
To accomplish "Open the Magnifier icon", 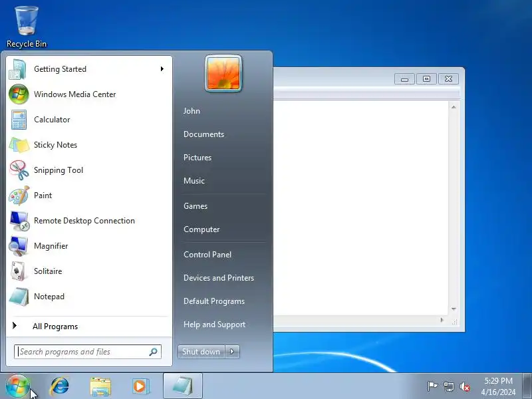I will [x=19, y=246].
